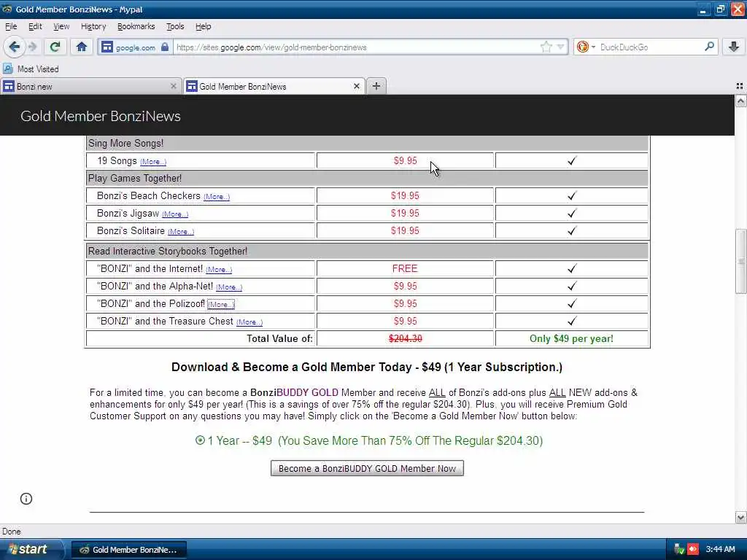Screen dimensions: 747x560
Task: Click the forward navigation arrow
Action: (32, 47)
